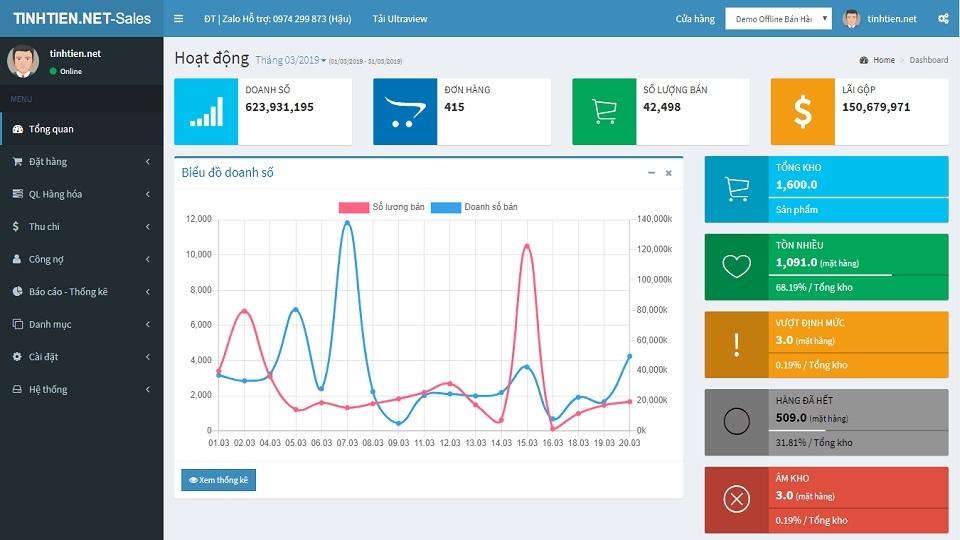The image size is (960, 540).
Task: Open the Thu chi menu item
Action: pyautogui.click(x=82, y=227)
